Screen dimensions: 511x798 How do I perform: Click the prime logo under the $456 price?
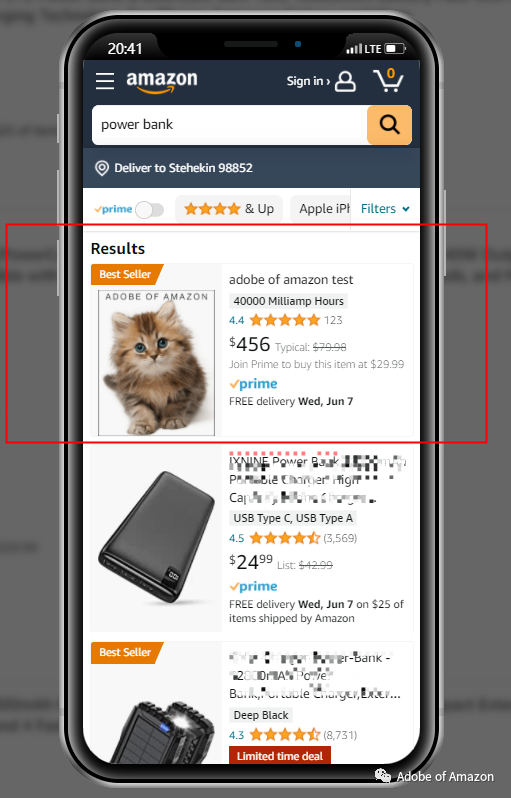[253, 384]
